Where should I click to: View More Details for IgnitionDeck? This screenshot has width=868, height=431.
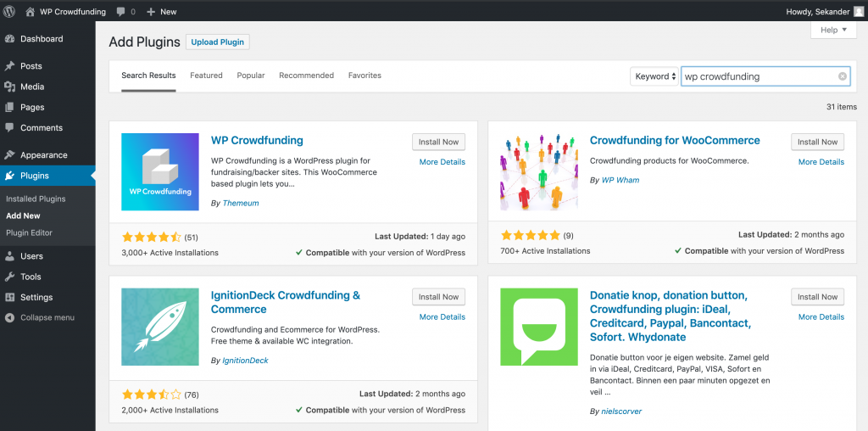(442, 316)
